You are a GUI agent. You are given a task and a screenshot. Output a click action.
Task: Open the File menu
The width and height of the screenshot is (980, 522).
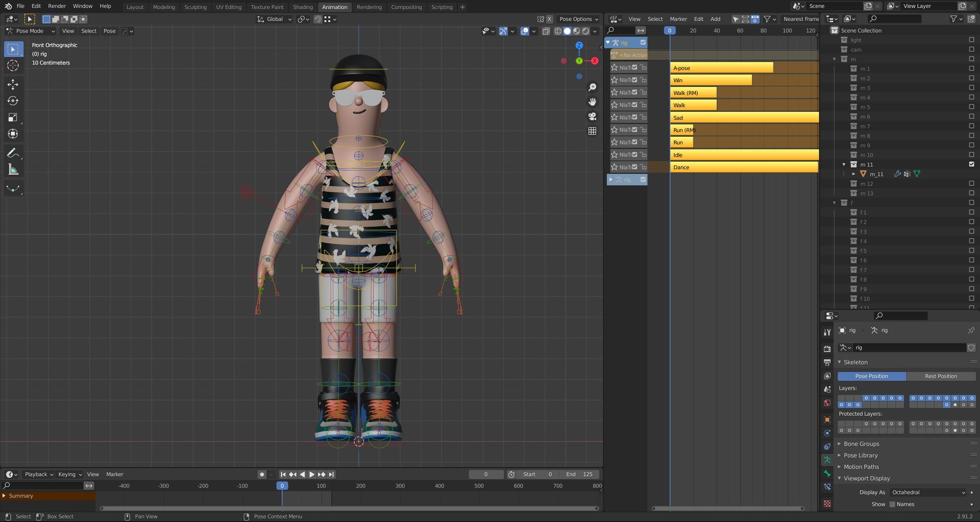[20, 6]
